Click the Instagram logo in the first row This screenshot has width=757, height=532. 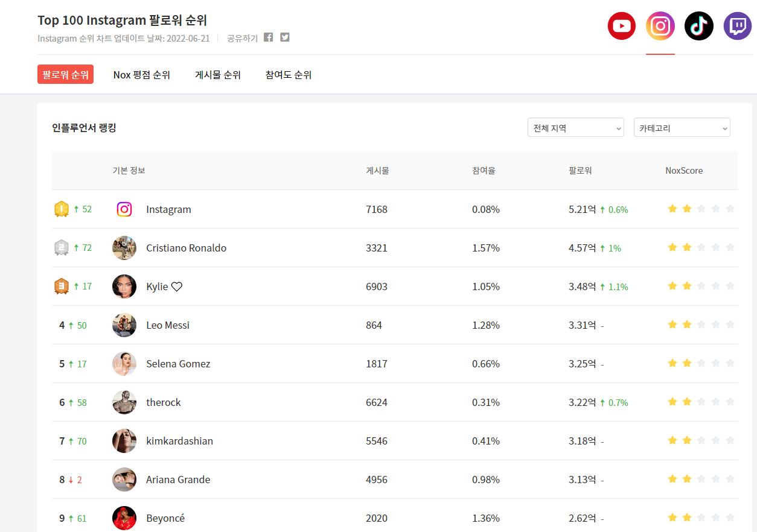124,209
